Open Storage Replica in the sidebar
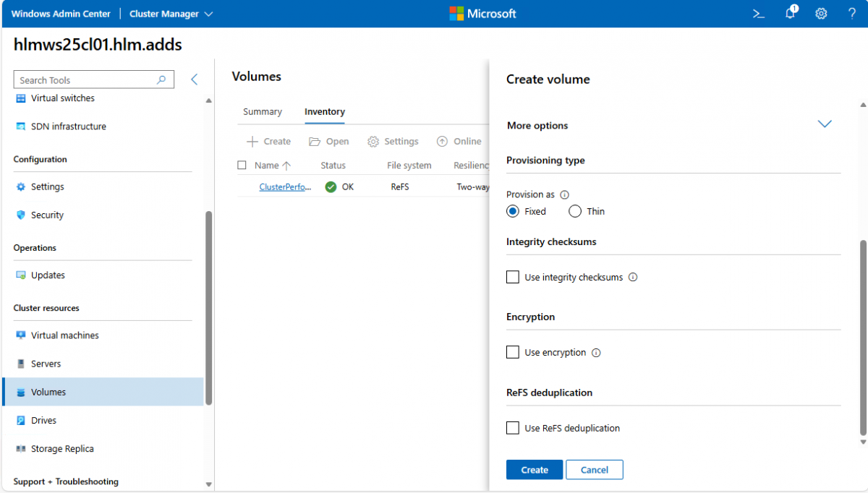Screen dimensions: 868x493 click(62, 449)
